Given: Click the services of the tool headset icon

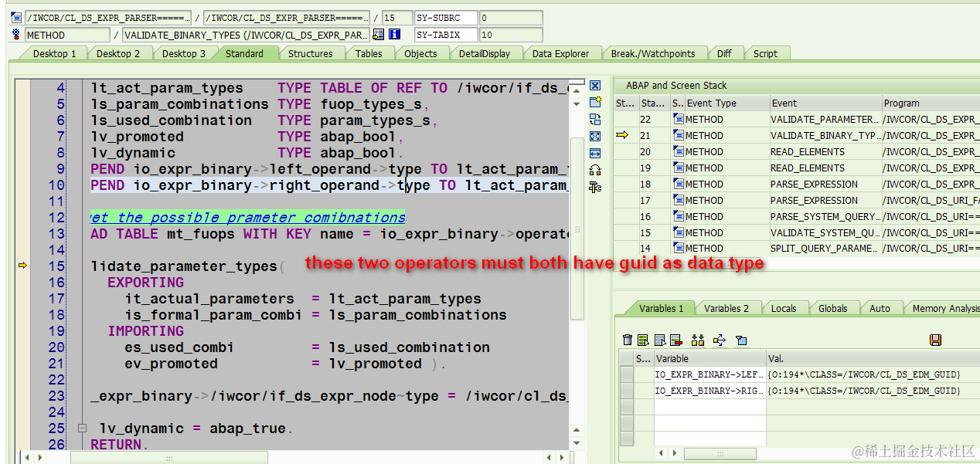Looking at the screenshot, I should click(595, 170).
